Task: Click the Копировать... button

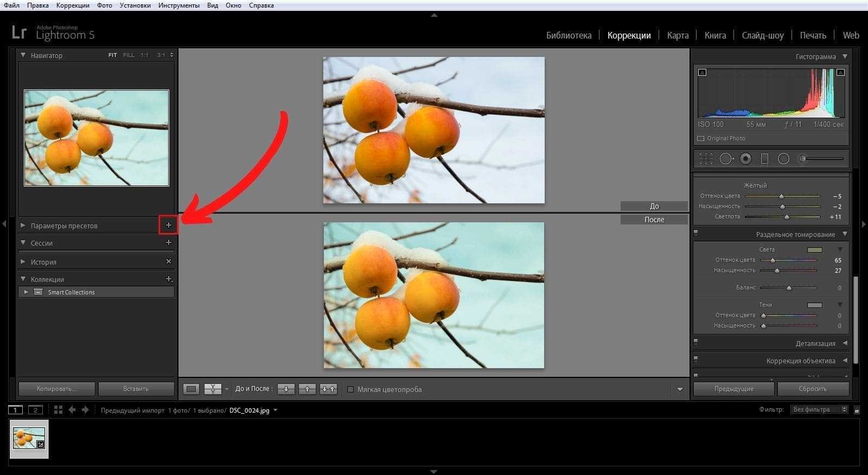Action: point(57,389)
